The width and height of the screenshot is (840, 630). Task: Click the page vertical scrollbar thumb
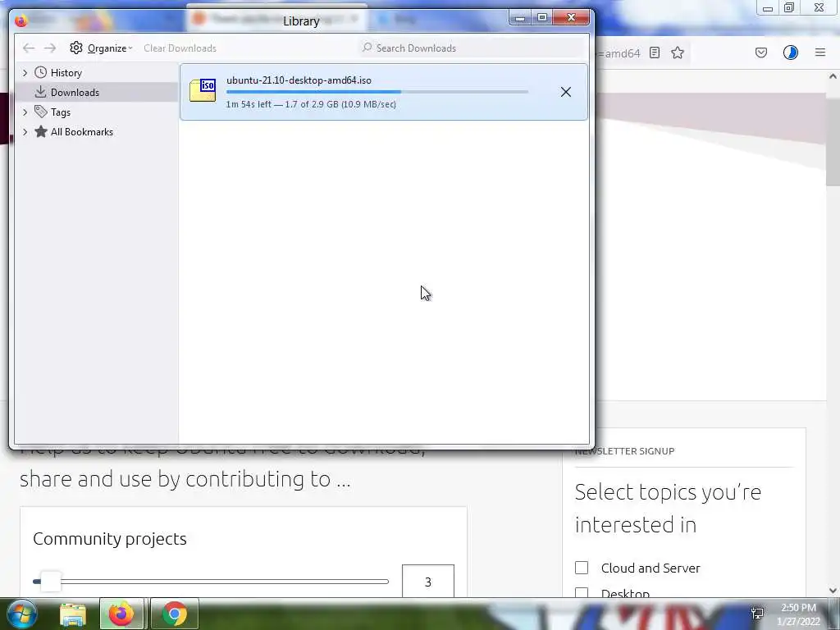[x=833, y=141]
